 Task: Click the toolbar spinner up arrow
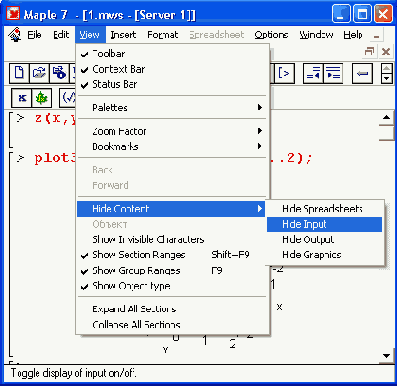coord(387,69)
